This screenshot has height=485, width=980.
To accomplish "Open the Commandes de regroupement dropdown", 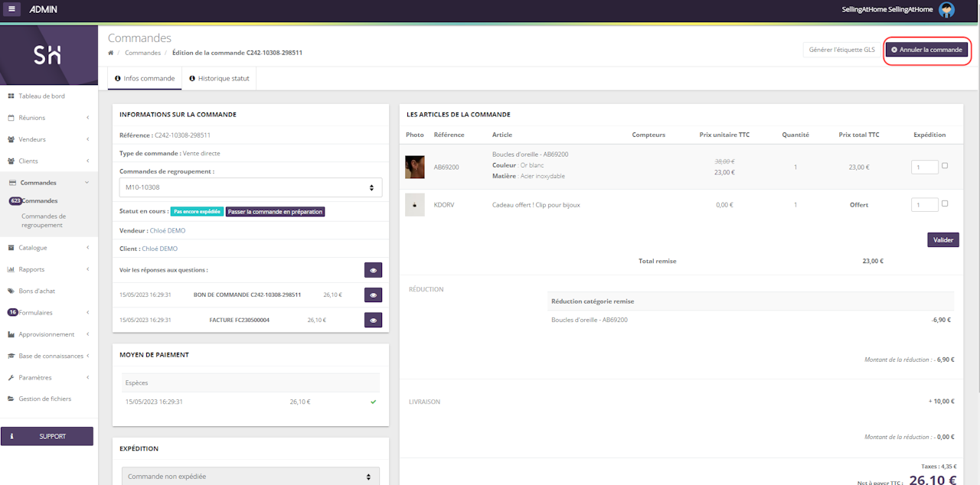I will [x=250, y=187].
